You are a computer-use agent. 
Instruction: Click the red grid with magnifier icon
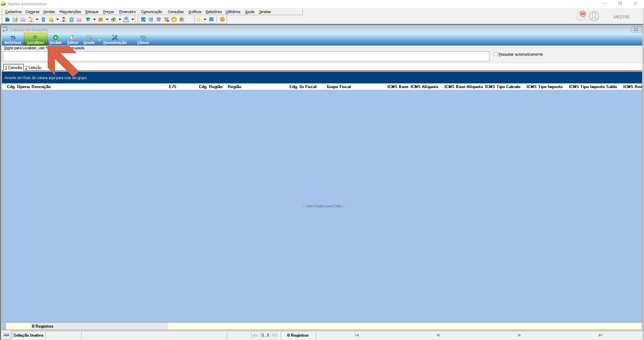point(182,19)
